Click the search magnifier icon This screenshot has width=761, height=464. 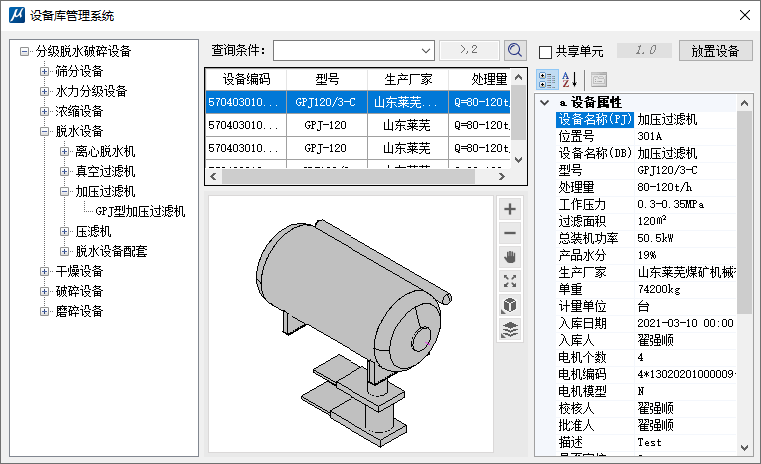515,50
